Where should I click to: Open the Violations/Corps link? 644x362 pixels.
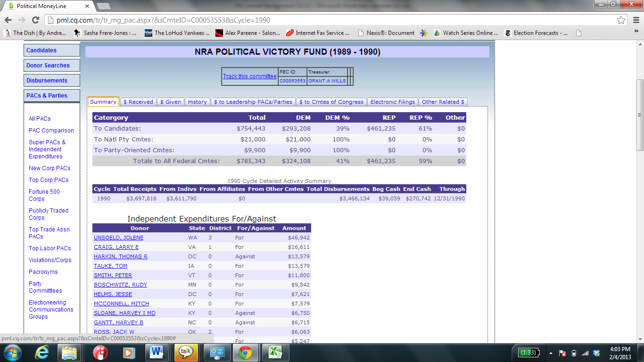pos(50,260)
